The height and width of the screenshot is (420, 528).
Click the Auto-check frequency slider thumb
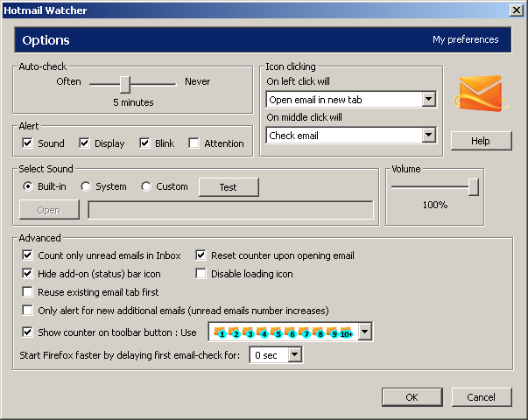[x=125, y=84]
